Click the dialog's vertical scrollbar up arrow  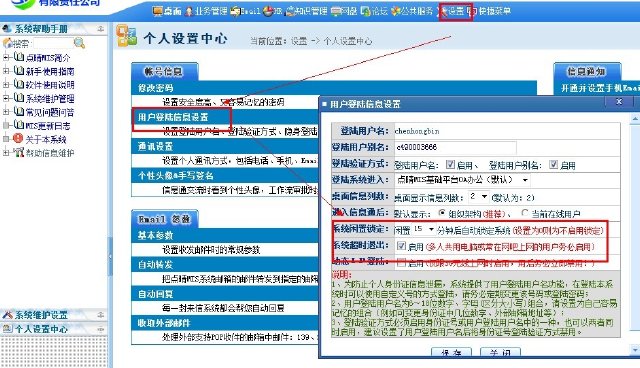635,119
